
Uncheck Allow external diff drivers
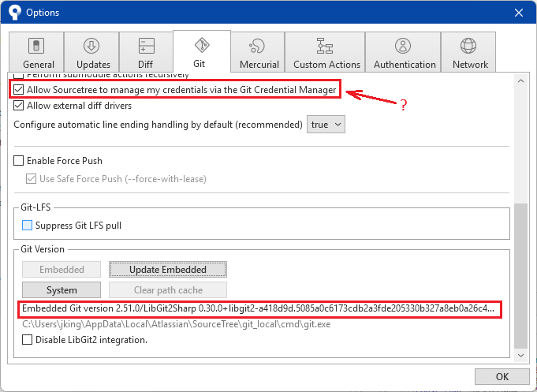[18, 106]
